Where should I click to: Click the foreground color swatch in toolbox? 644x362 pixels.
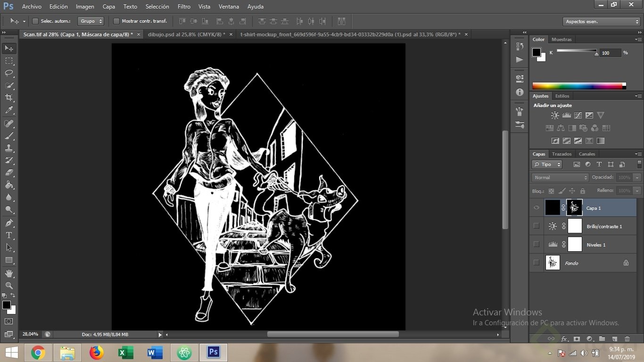pos(7,305)
